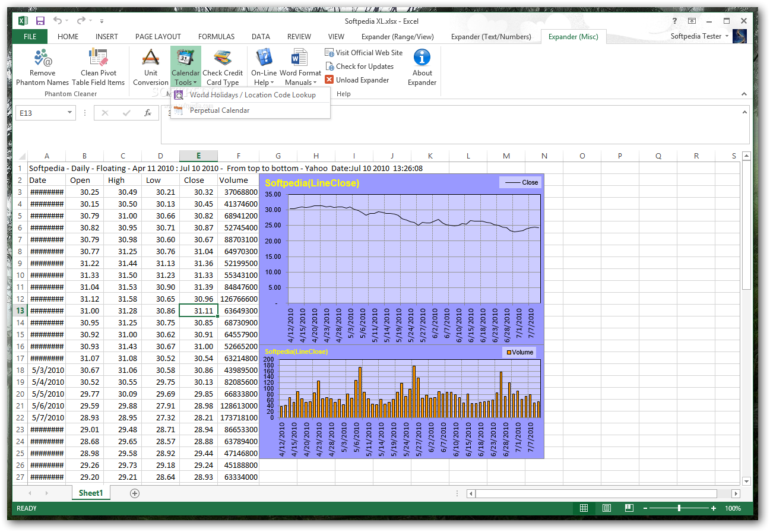Switch to Page Layout view icon
Image resolution: width=770 pixels, height=532 pixels.
(x=606, y=508)
